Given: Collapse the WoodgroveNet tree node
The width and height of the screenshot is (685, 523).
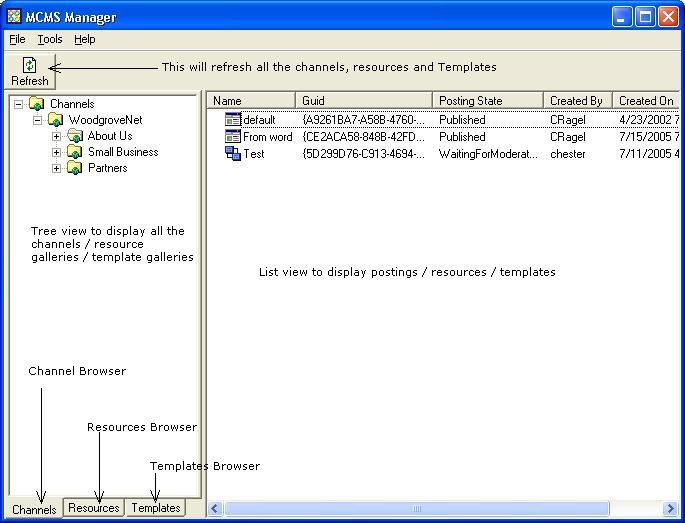Looking at the screenshot, I should [38, 120].
